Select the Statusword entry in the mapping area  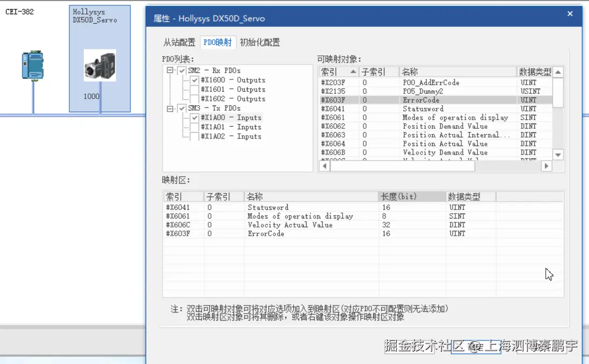(x=268, y=207)
